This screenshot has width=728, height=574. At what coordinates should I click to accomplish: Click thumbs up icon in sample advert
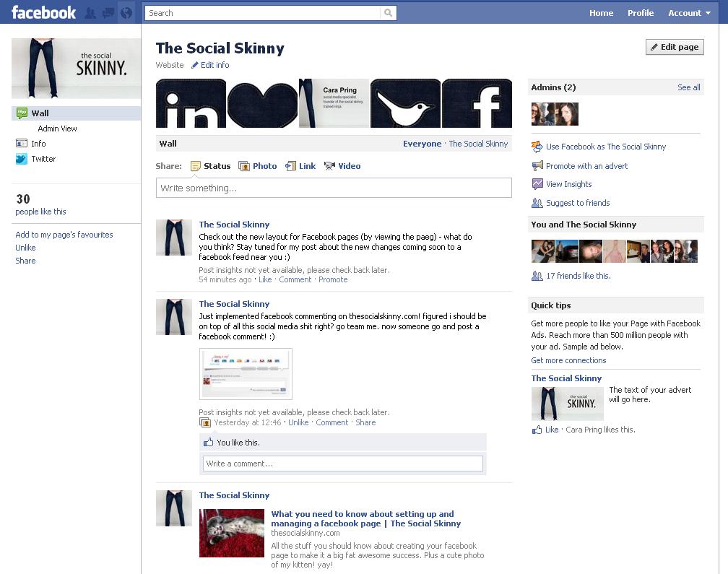point(537,430)
